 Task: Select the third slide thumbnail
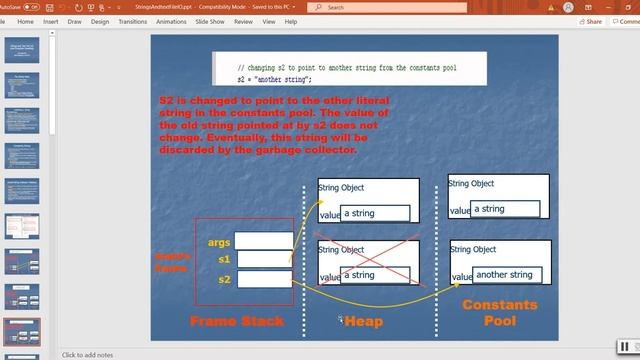tap(22, 120)
